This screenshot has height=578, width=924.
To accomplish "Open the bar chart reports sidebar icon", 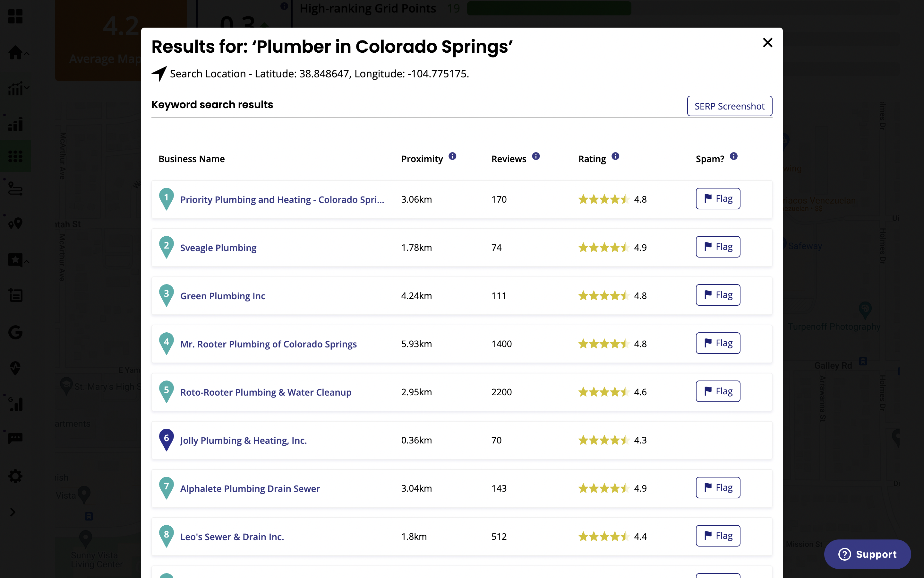I will pos(15,124).
